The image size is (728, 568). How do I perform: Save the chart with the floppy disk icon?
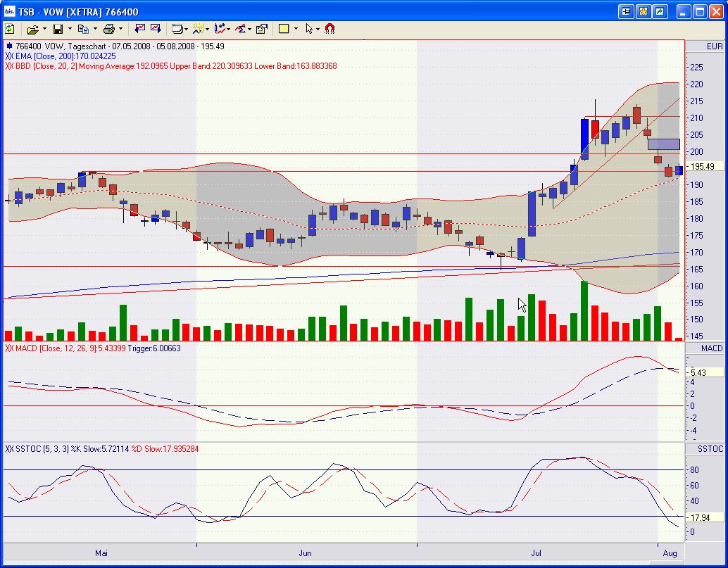(x=58, y=30)
